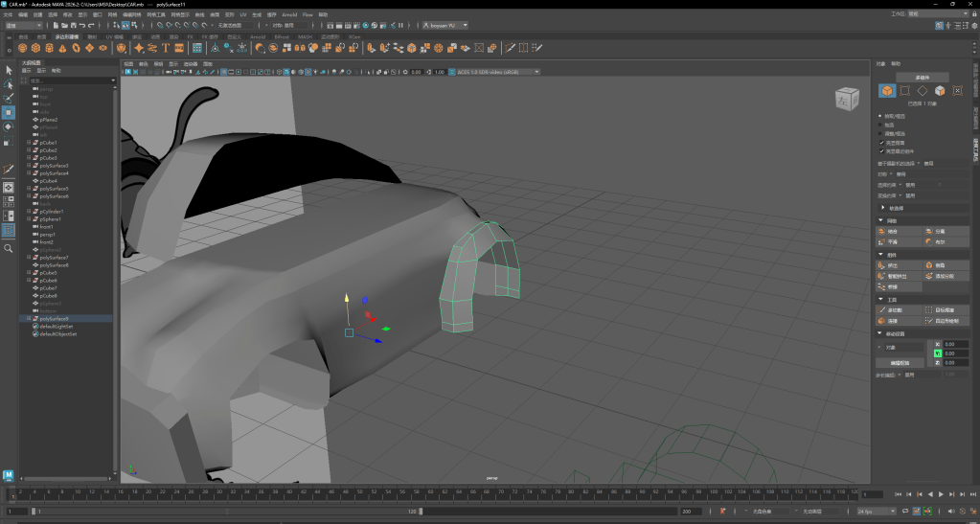The width and height of the screenshot is (980, 524).
Task: Select pCylinder1 in the Outliner list
Action: pos(53,212)
